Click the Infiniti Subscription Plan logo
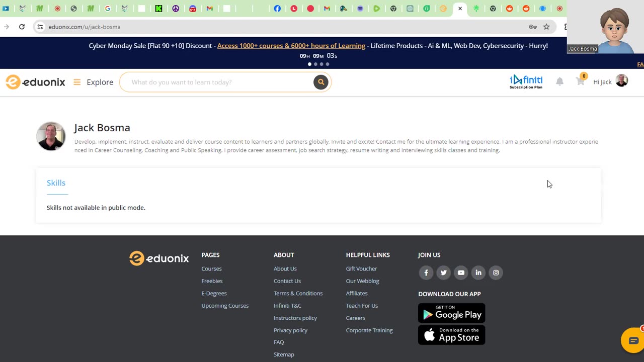The image size is (644, 362). [x=526, y=82]
